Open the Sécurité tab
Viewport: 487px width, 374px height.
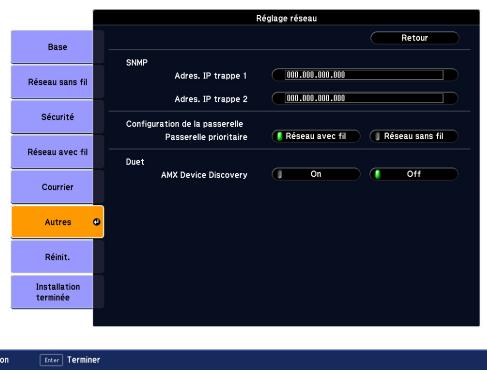coord(52,117)
